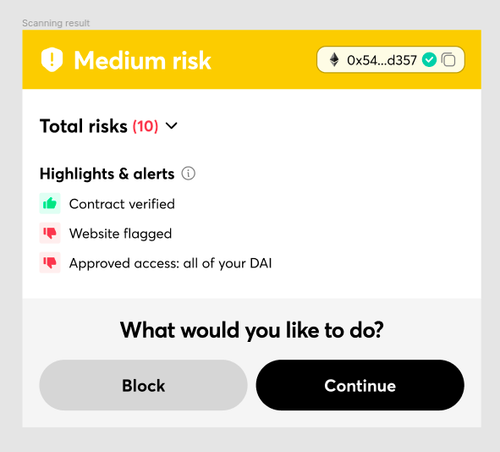
Task: Continue with the transaction
Action: [360, 385]
